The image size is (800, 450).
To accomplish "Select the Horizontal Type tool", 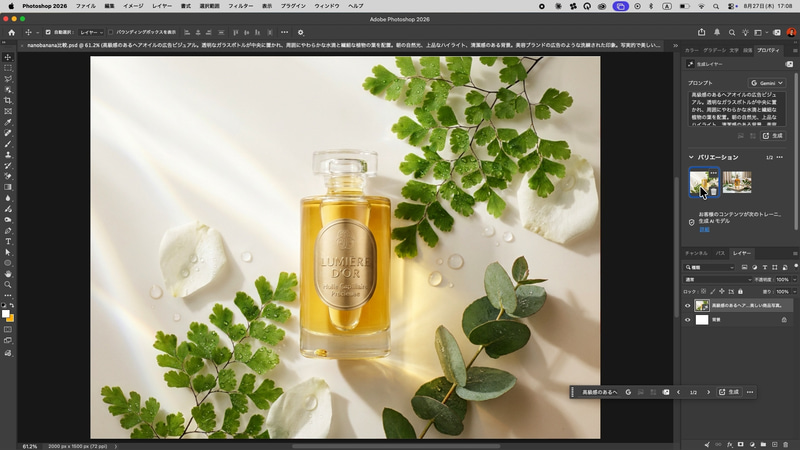I will click(x=8, y=241).
